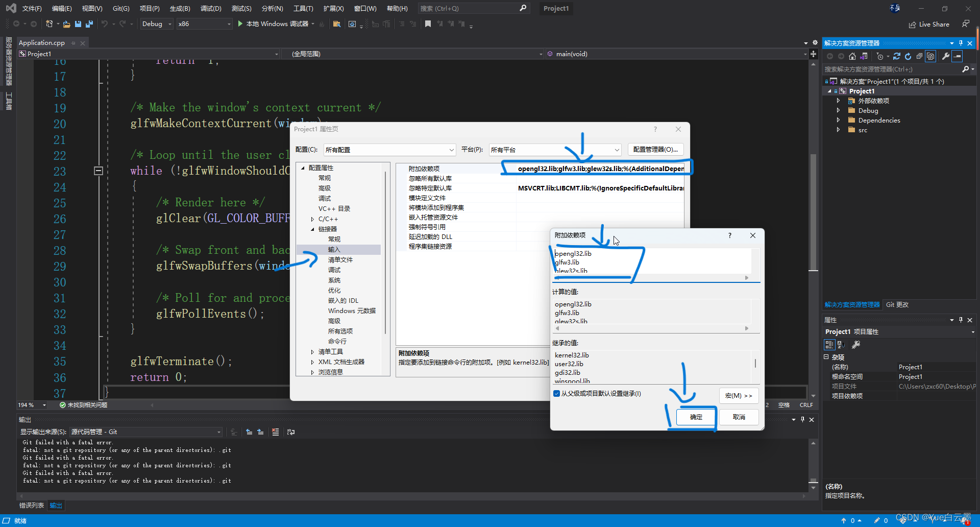The width and height of the screenshot is (980, 527).
Task: Click Property Pages wrench in Properties panel
Action: coord(856,345)
